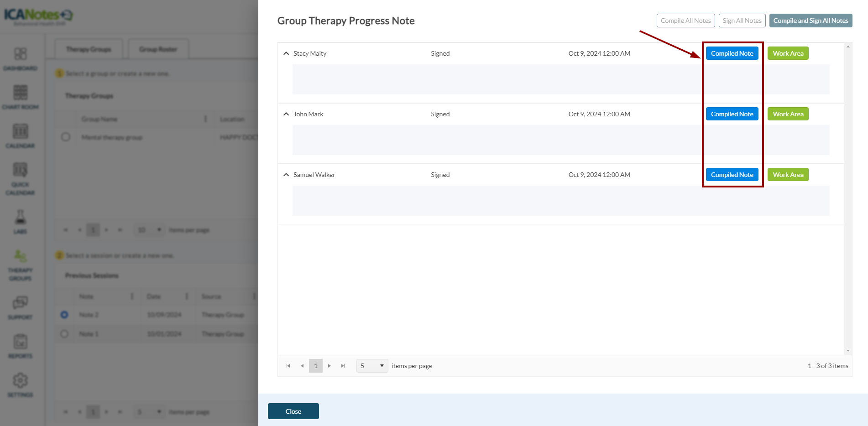This screenshot has height=426, width=868.
Task: Switch to the Group Roster tab
Action: [x=158, y=49]
